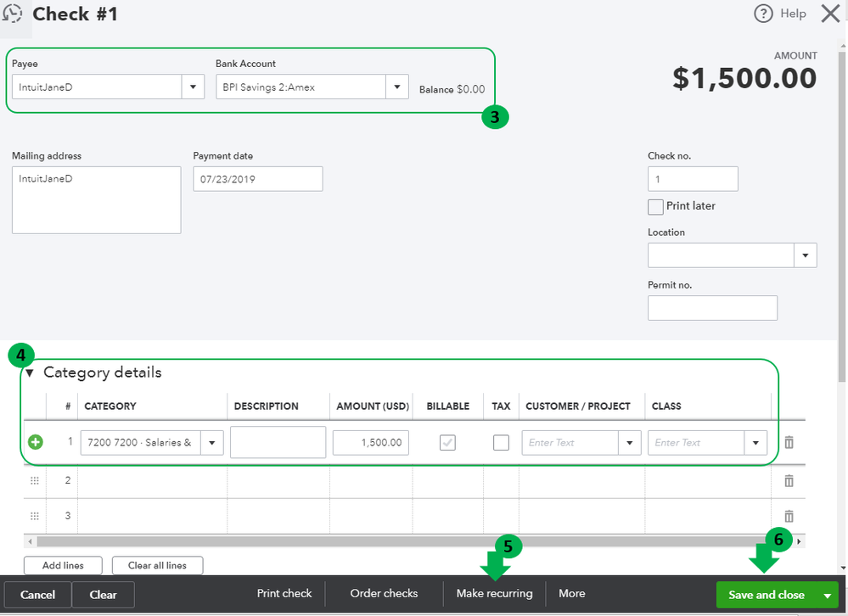
Task: Open the Bank Account dropdown arrow
Action: [397, 87]
